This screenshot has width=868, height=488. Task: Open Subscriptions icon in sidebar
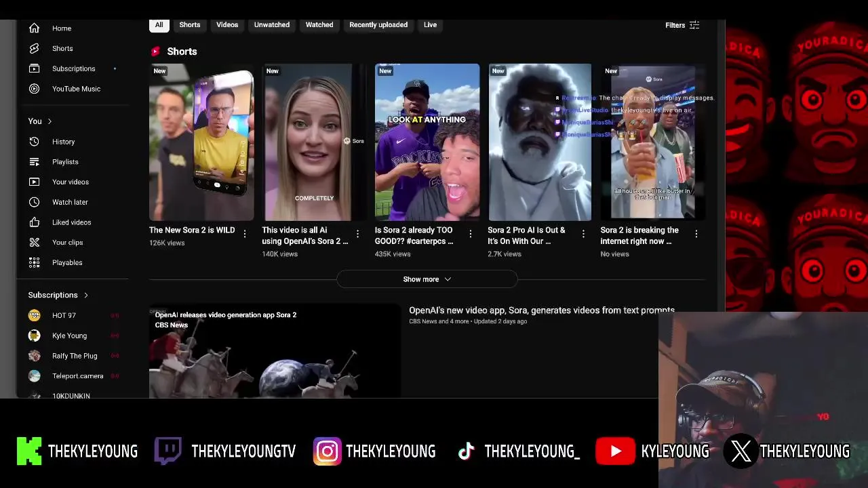34,68
